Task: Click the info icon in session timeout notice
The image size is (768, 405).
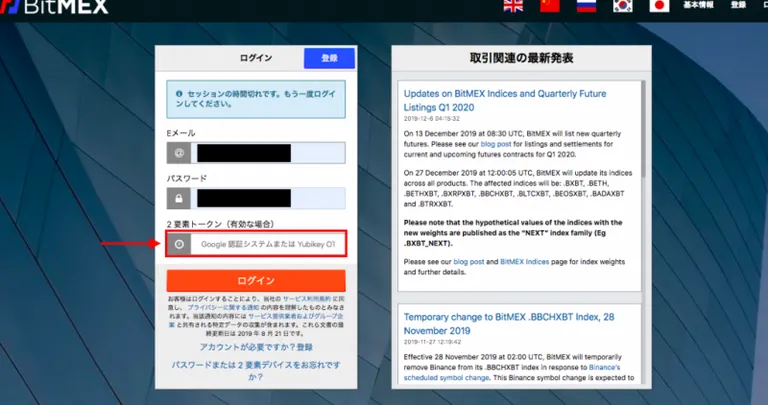Action: 179,94
